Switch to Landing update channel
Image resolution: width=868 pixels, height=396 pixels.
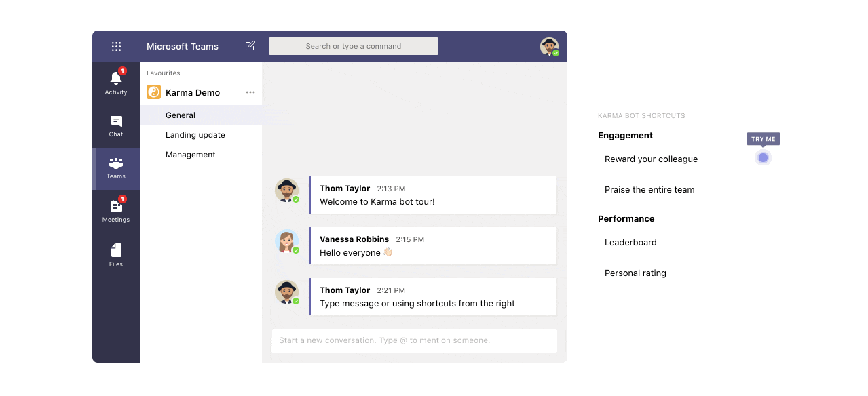click(x=195, y=135)
